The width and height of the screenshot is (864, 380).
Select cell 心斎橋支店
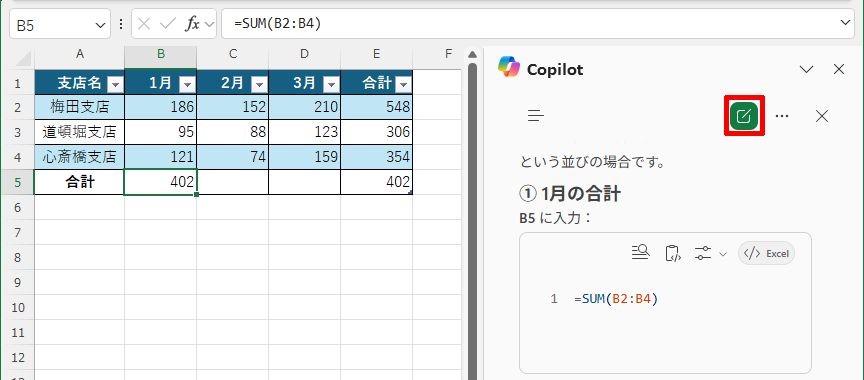click(x=80, y=157)
